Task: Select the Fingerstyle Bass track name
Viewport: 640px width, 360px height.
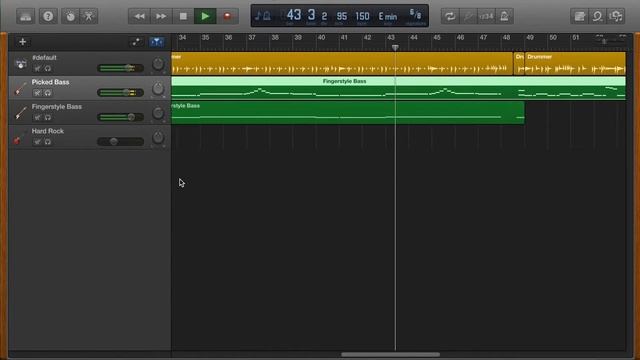Action: [57, 107]
